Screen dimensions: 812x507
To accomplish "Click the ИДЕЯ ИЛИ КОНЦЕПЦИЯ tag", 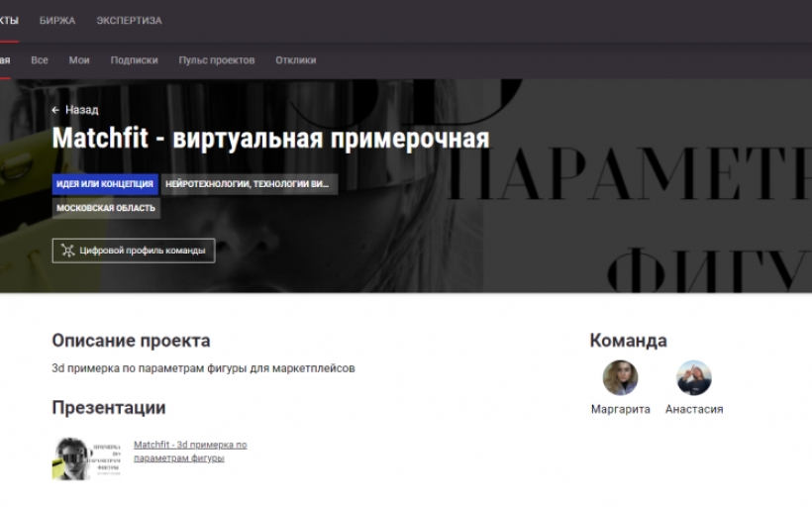I will click(x=105, y=184).
